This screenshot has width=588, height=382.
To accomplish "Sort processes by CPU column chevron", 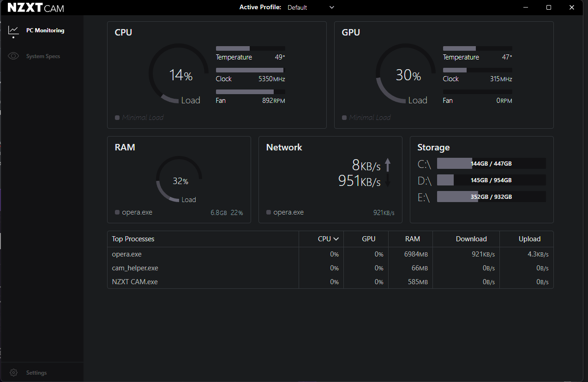I will pyautogui.click(x=336, y=239).
